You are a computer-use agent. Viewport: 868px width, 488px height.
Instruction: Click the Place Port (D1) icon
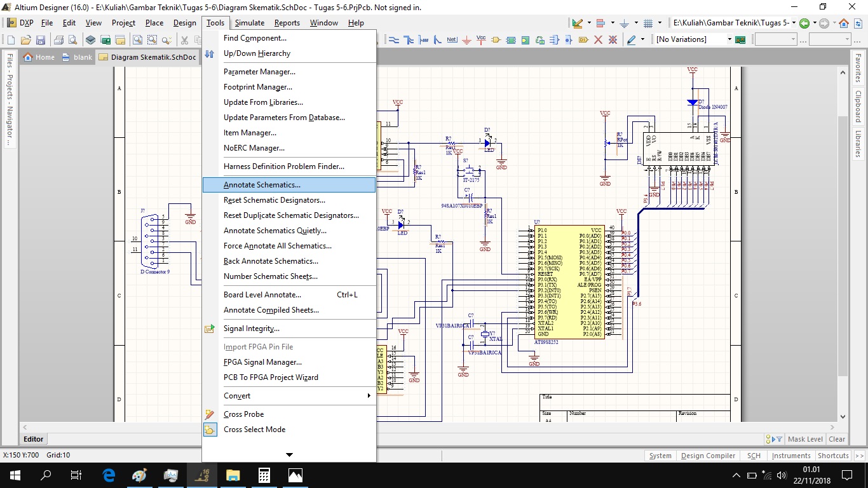pyautogui.click(x=583, y=39)
